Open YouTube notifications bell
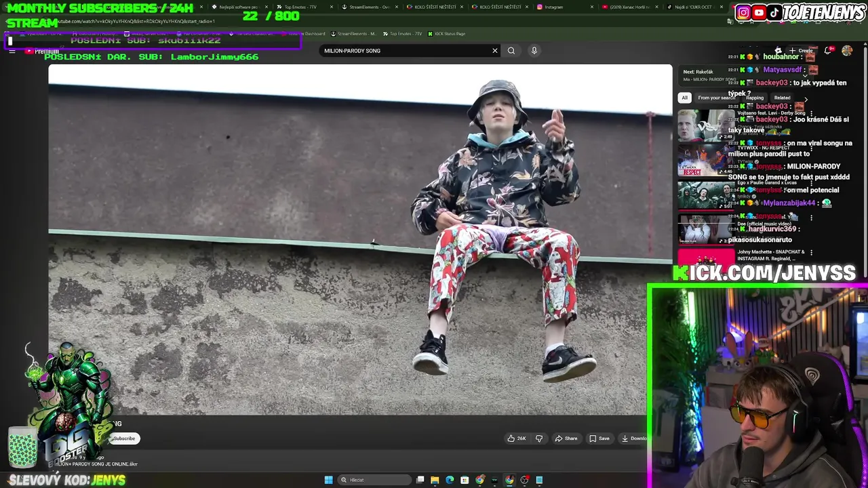Viewport: 868px width, 488px height. pos(828,51)
